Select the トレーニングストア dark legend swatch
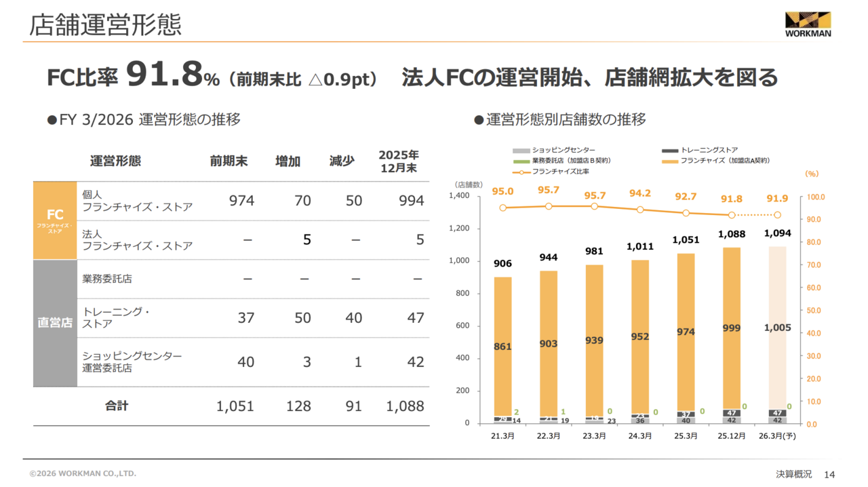 coord(670,150)
